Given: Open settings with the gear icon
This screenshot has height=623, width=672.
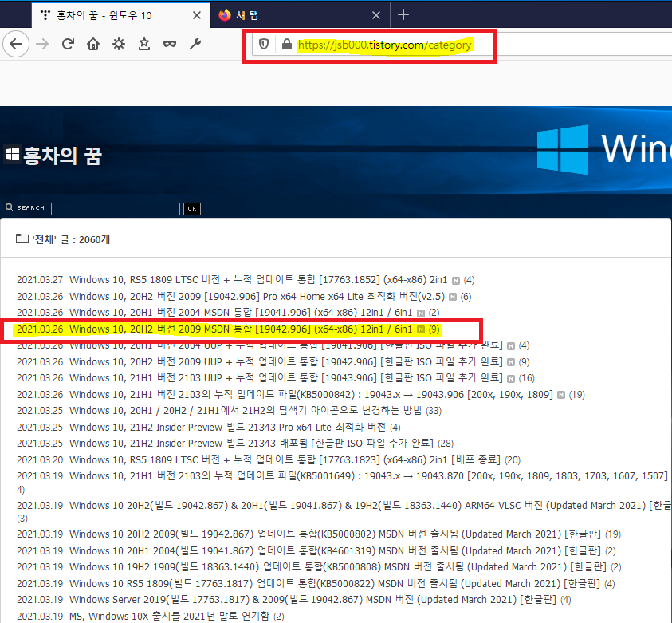Looking at the screenshot, I should (x=119, y=44).
